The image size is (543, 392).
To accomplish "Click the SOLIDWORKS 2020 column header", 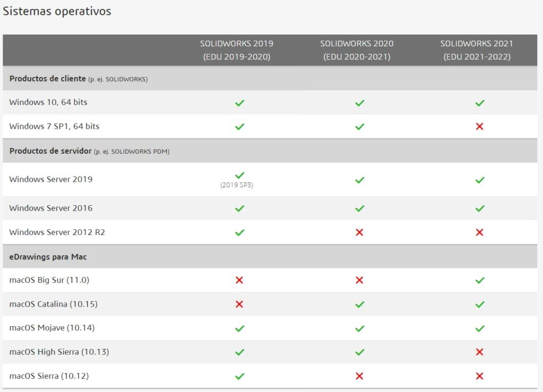I will [x=357, y=50].
